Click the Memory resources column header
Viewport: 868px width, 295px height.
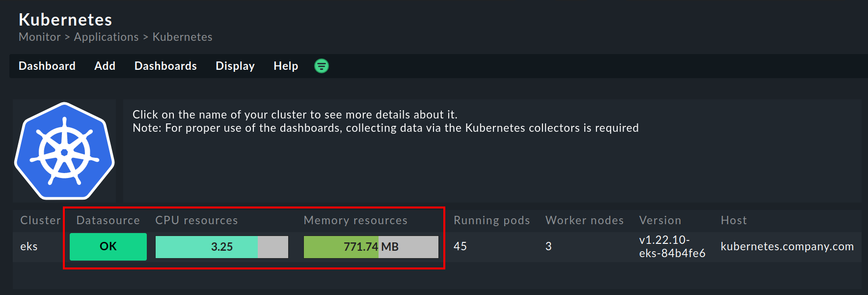355,220
